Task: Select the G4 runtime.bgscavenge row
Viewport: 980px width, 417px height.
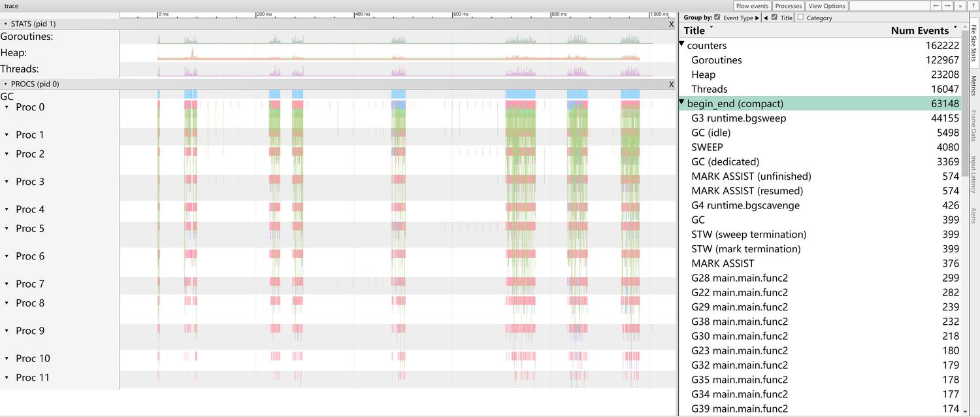Action: [819, 205]
